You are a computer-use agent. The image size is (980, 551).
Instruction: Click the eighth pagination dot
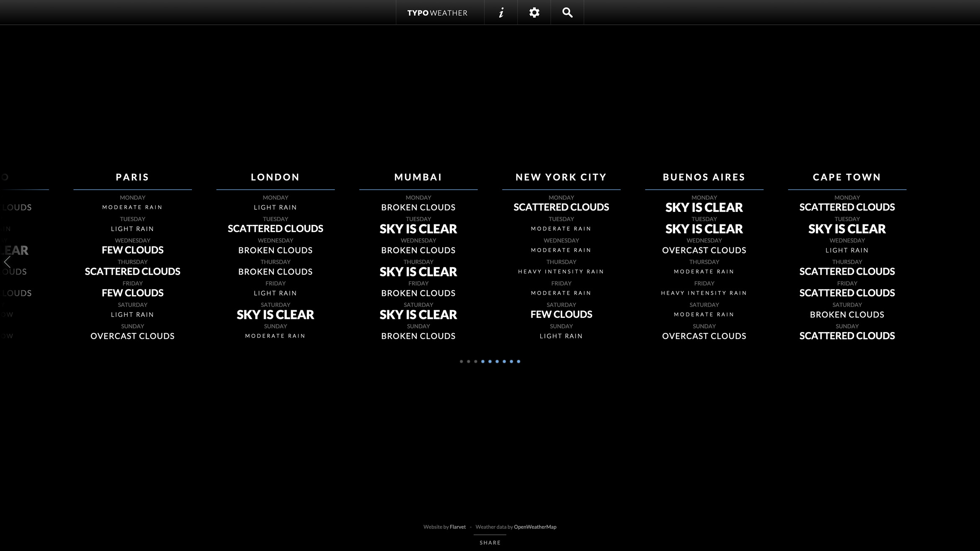[x=511, y=361]
